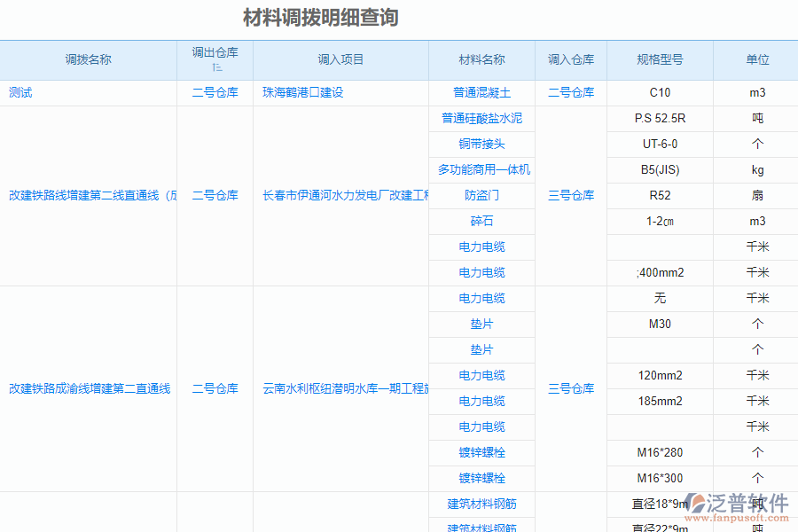Click the 规格型号 column header
The image size is (798, 532).
click(x=660, y=60)
